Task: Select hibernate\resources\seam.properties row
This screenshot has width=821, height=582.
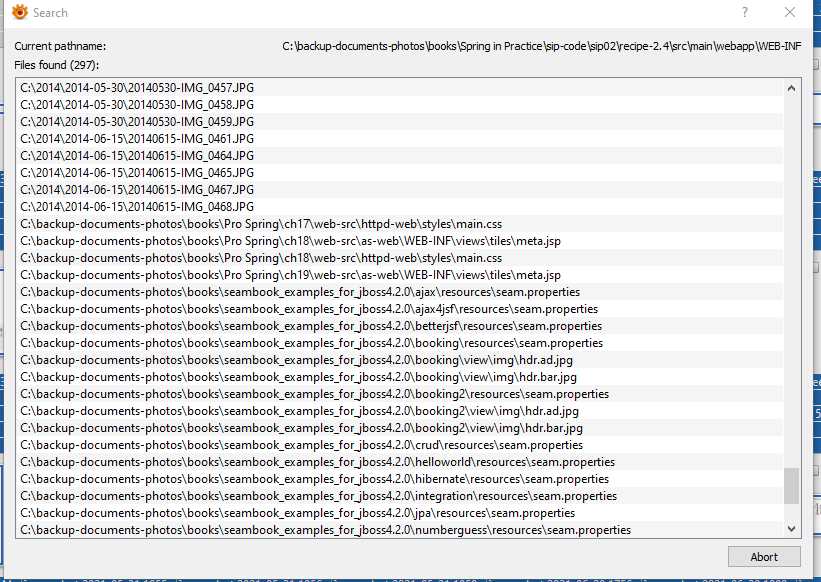Action: click(x=401, y=479)
